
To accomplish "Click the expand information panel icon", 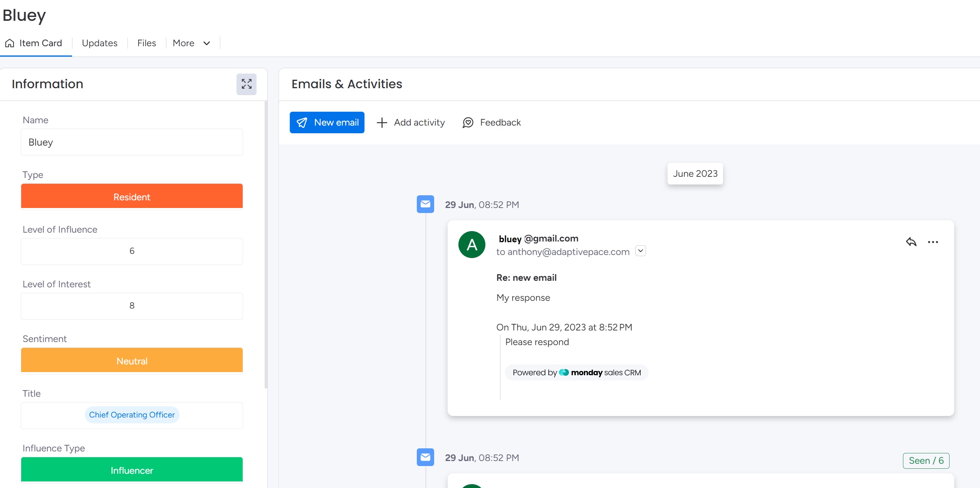I will click(x=246, y=84).
